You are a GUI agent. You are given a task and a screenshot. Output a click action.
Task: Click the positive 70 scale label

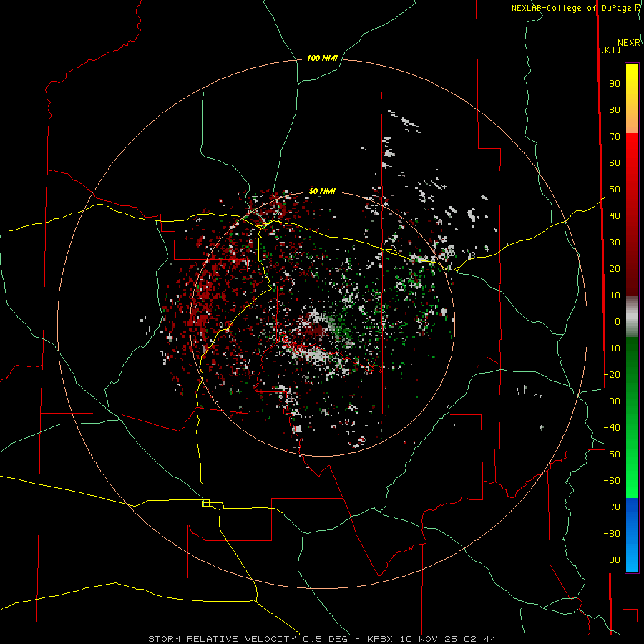click(615, 137)
